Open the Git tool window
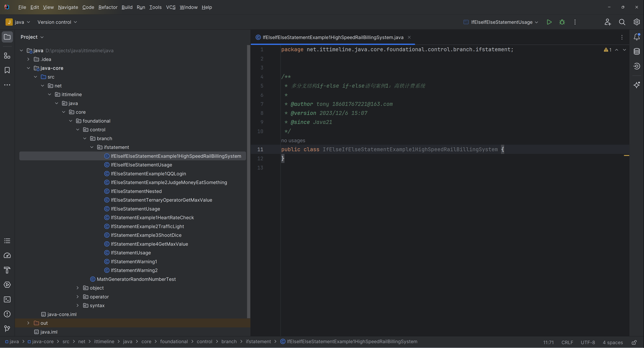 coord(7,329)
